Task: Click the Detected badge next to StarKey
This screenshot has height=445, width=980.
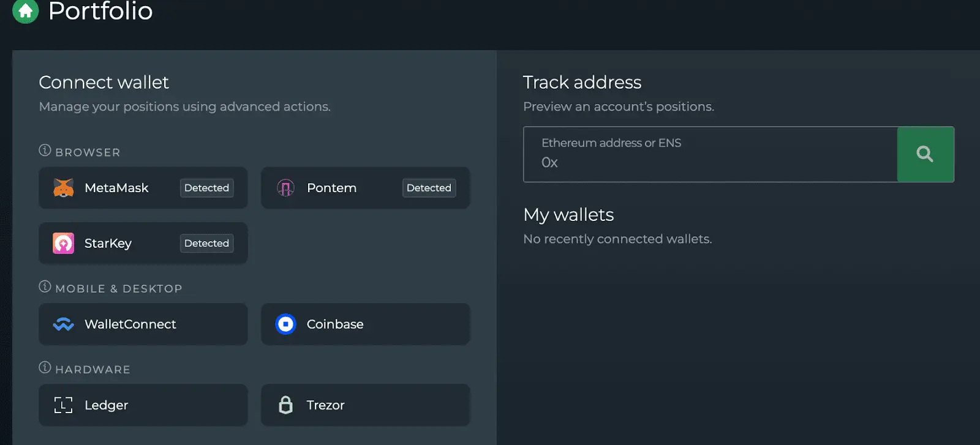Action: tap(206, 243)
